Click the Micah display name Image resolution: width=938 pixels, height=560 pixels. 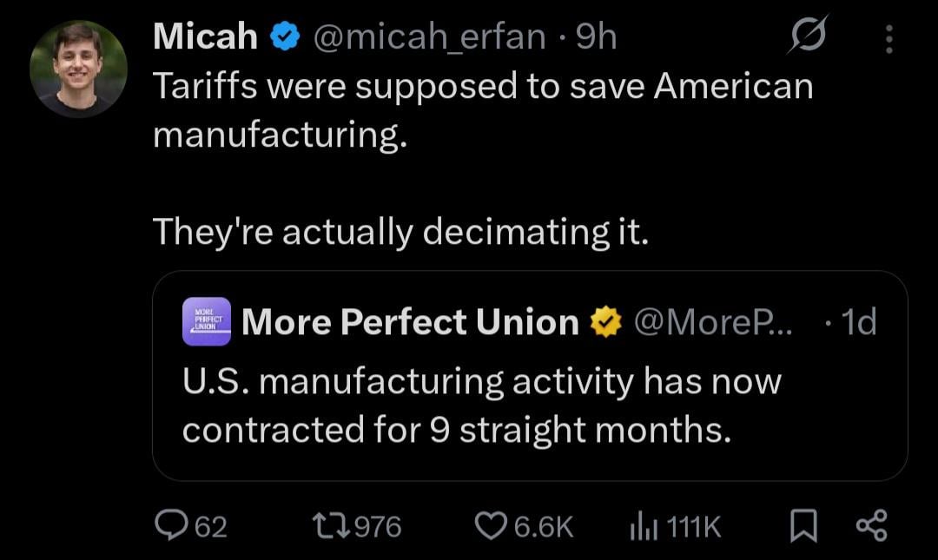point(205,36)
